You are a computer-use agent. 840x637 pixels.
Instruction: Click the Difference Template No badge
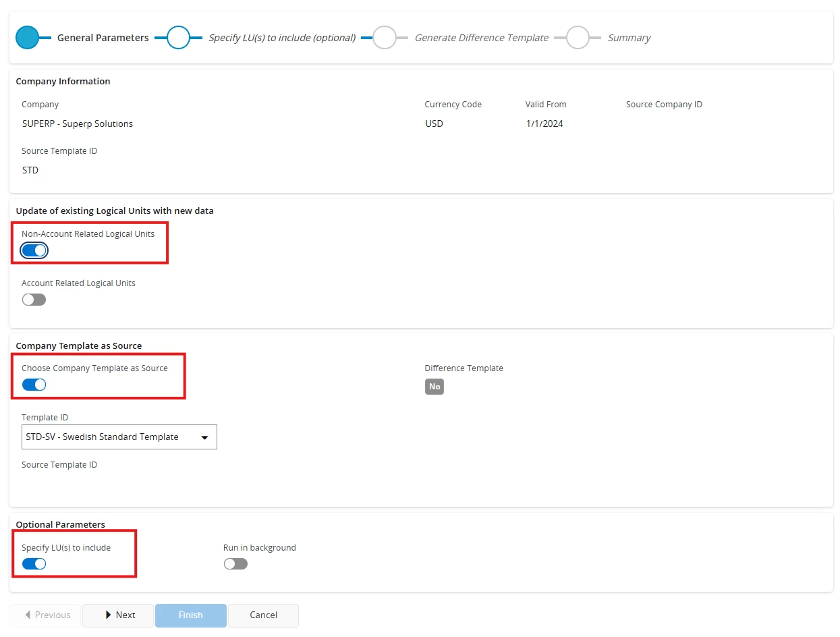(435, 387)
